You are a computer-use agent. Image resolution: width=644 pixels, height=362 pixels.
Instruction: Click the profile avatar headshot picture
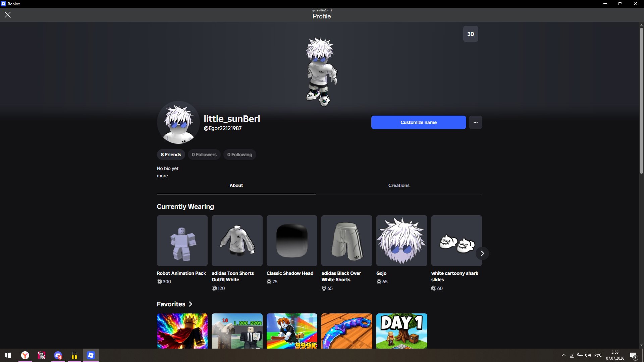point(178,123)
